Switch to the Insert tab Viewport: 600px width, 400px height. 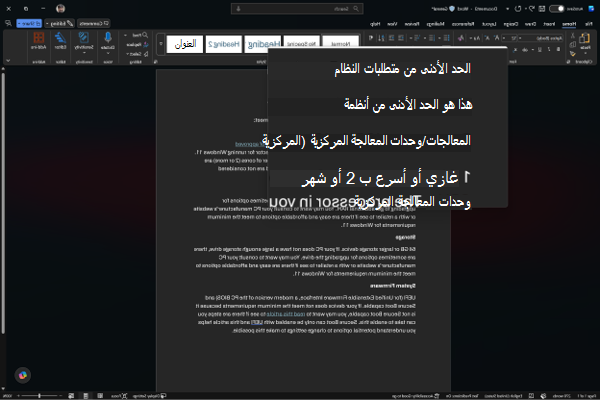coord(549,24)
